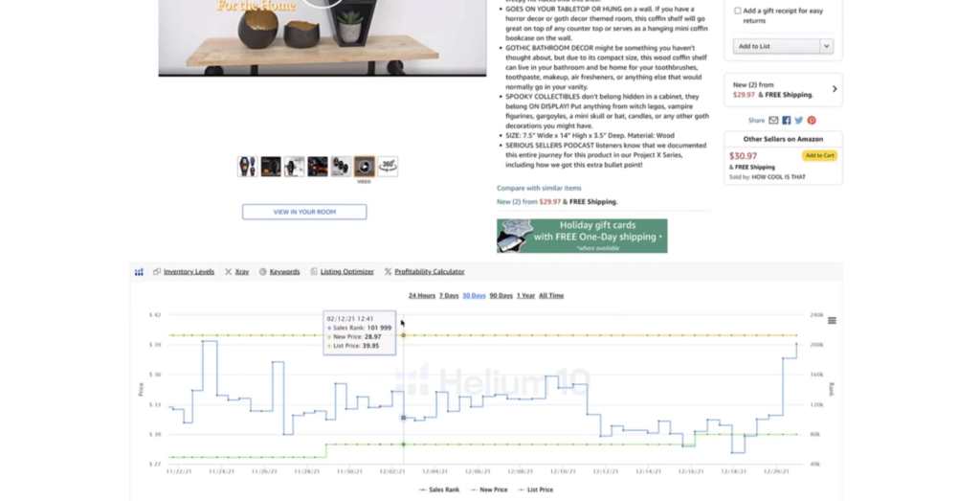This screenshot has width=980, height=501.
Task: Open the Inventory Levels tool
Action: pyautogui.click(x=189, y=271)
